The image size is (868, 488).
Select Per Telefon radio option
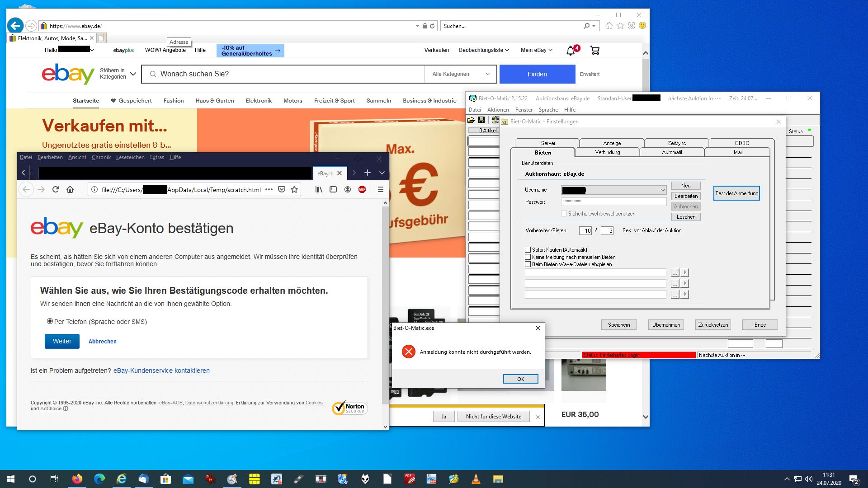50,321
